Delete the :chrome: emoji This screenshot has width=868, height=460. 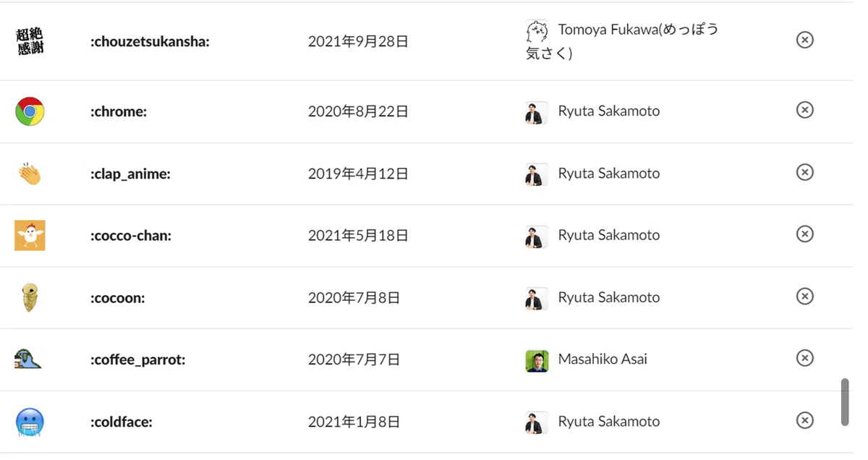[x=804, y=110]
